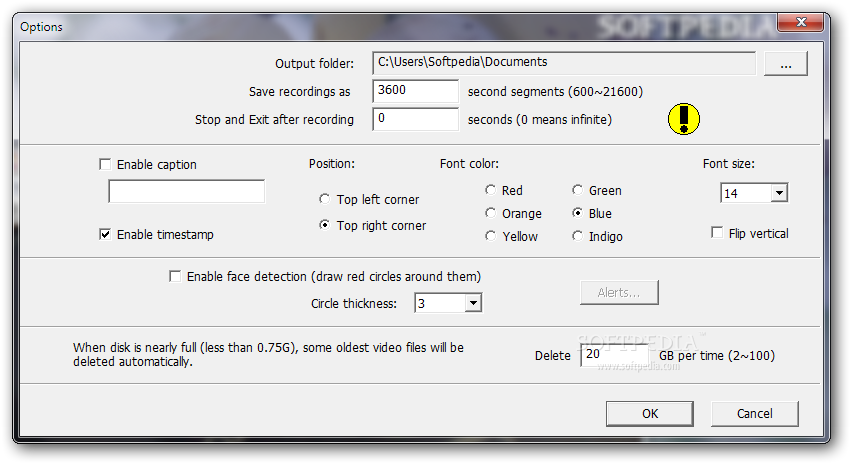851x464 pixels.
Task: Click the 'GB per time (2~100)' text
Action: [716, 355]
